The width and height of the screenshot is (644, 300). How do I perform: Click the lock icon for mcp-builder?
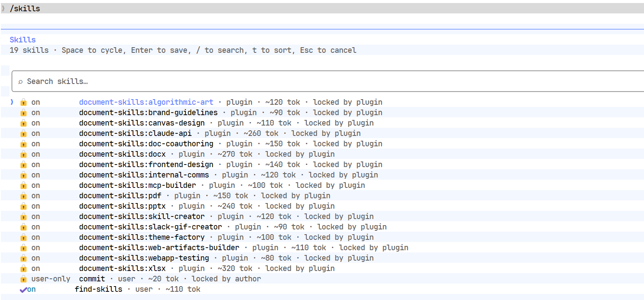(x=23, y=185)
